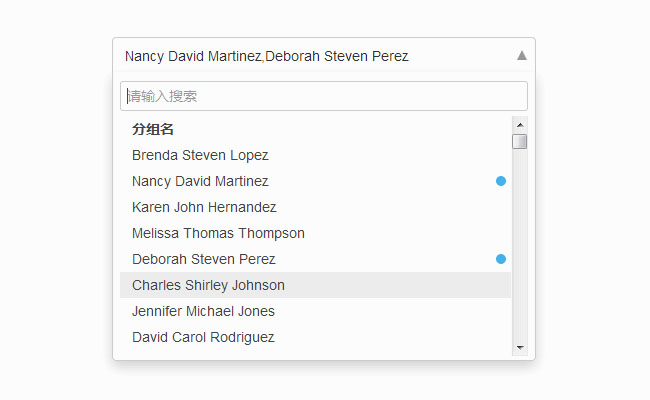Click the empty scrollbar track below thumb

click(519, 250)
